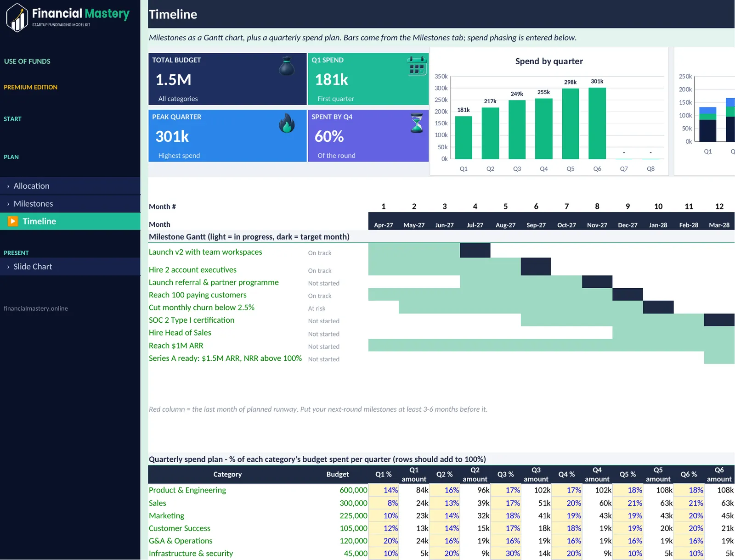Image resolution: width=735 pixels, height=560 pixels.
Task: Click the hourglass icon on Spent by Q4 card
Action: (417, 123)
